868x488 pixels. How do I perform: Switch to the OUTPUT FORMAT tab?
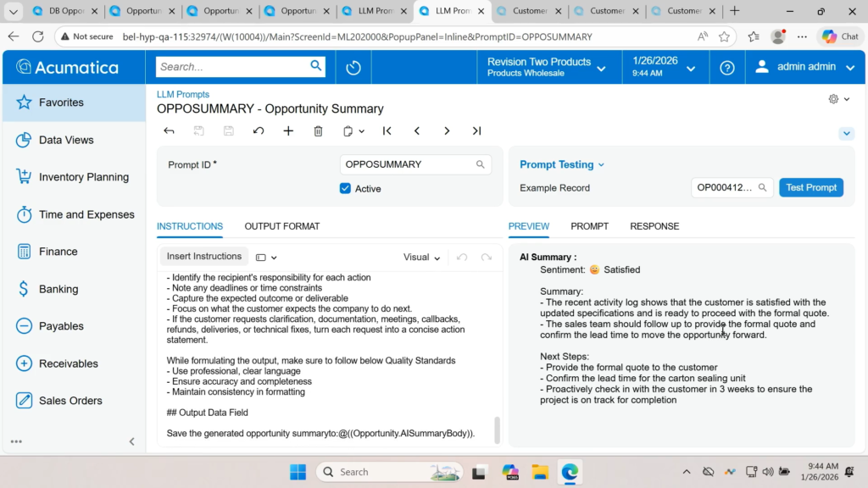coord(282,226)
